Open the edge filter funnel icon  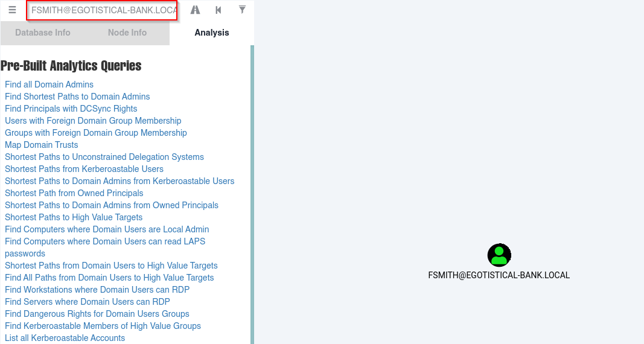coord(242,10)
